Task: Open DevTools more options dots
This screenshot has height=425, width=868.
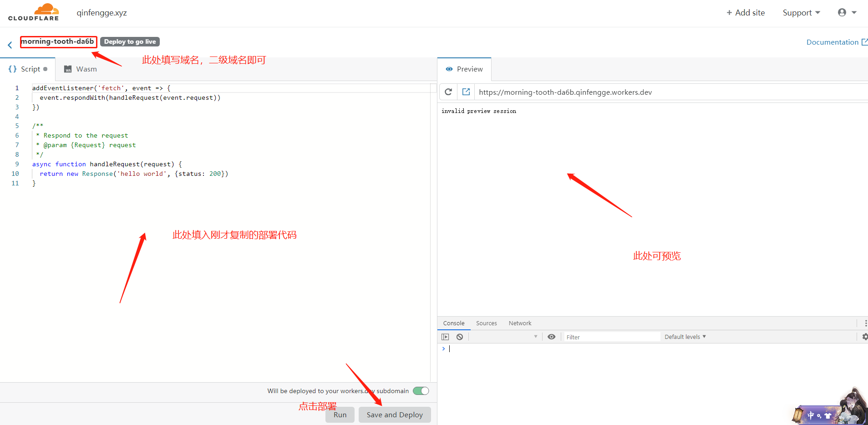Action: click(x=865, y=323)
